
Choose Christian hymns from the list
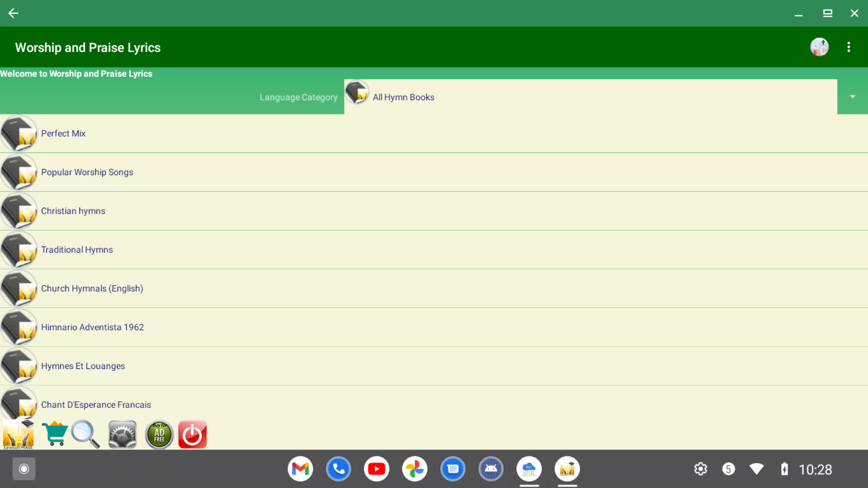tap(434, 211)
